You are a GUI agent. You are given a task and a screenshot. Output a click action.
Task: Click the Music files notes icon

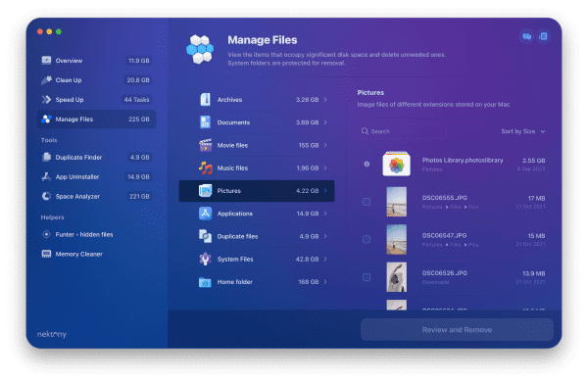point(205,168)
